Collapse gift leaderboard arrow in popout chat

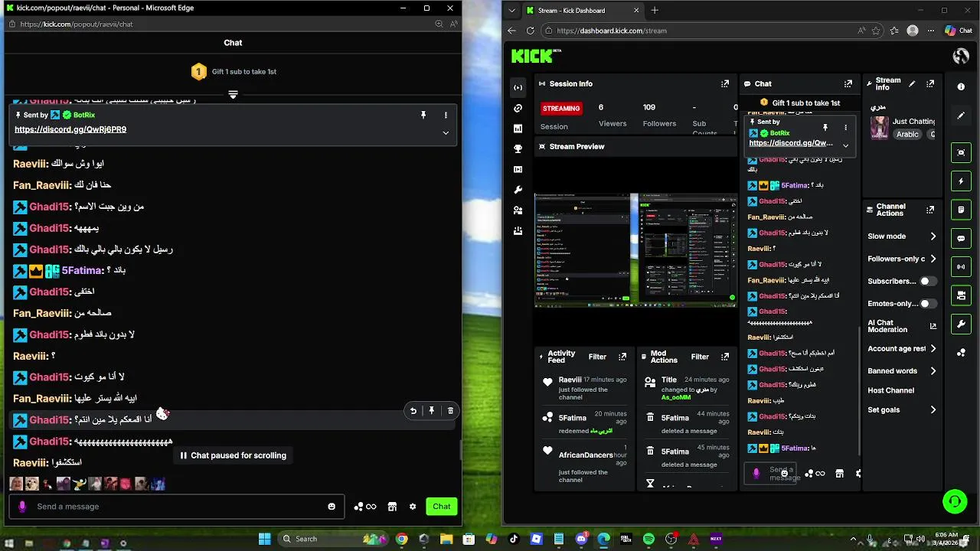click(x=233, y=95)
